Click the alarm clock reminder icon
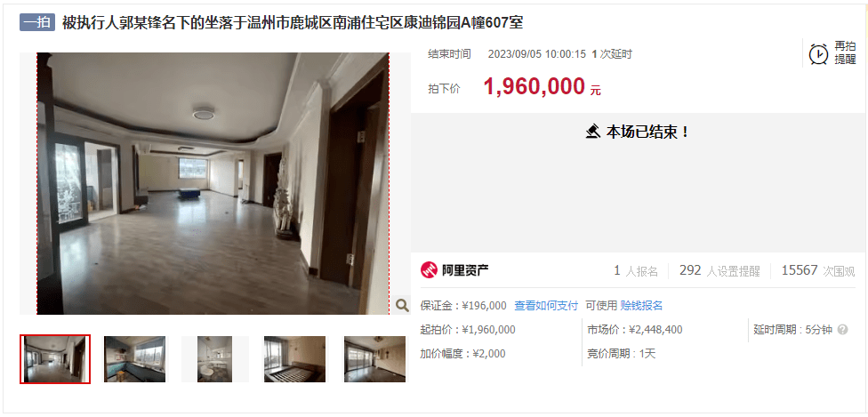The image size is (868, 417). [818, 53]
